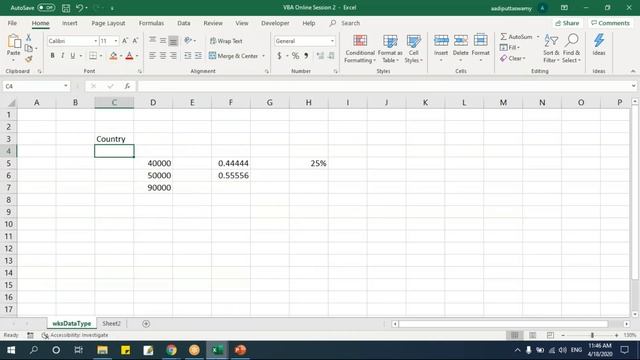Align text left
Image resolution: width=640 pixels, height=360 pixels.
152,56
